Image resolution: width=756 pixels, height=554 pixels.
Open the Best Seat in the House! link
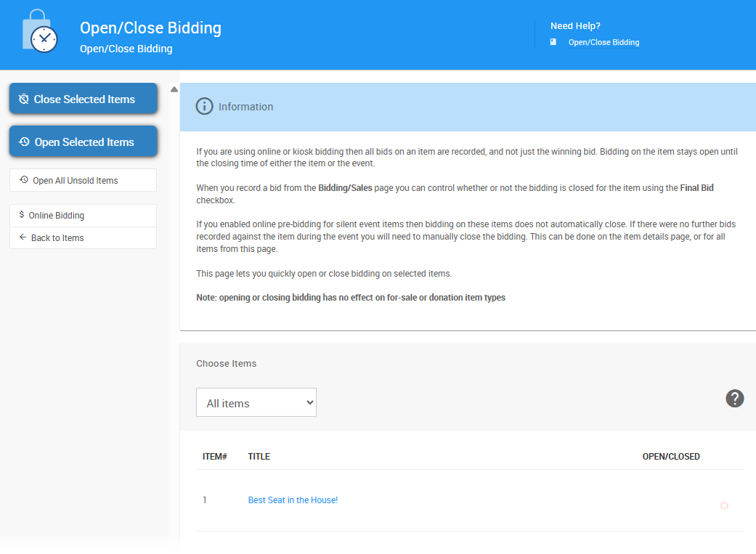(x=293, y=500)
